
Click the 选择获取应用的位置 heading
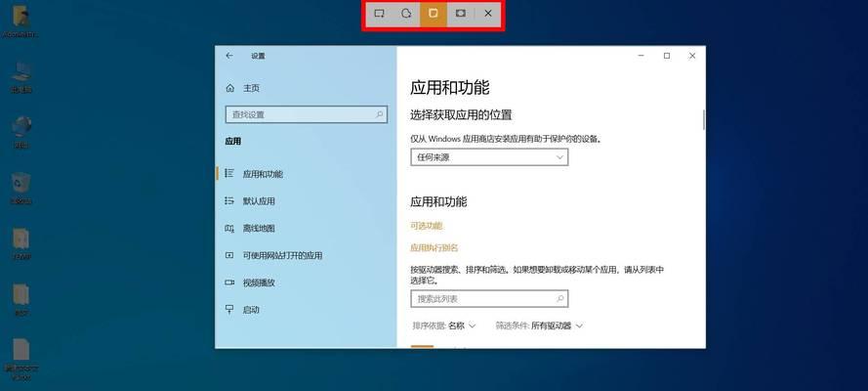461,115
